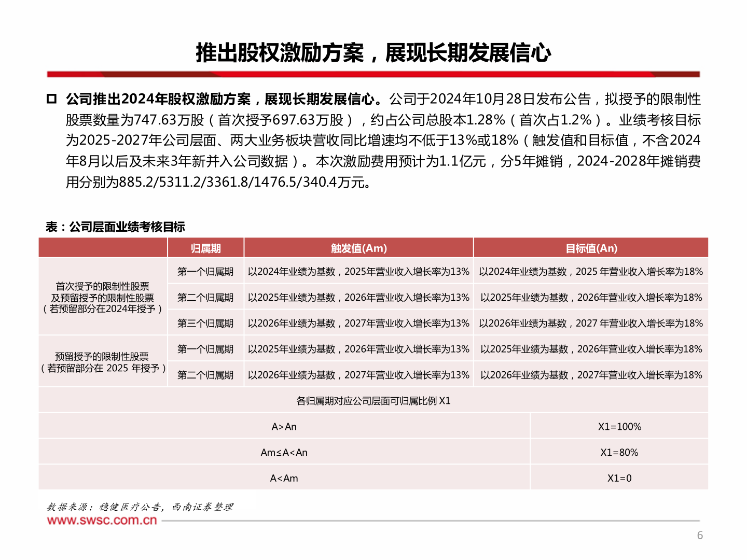Viewport: 747px width, 560px height.
Task: Select the 触发值(Am) column header
Action: [x=358, y=248]
